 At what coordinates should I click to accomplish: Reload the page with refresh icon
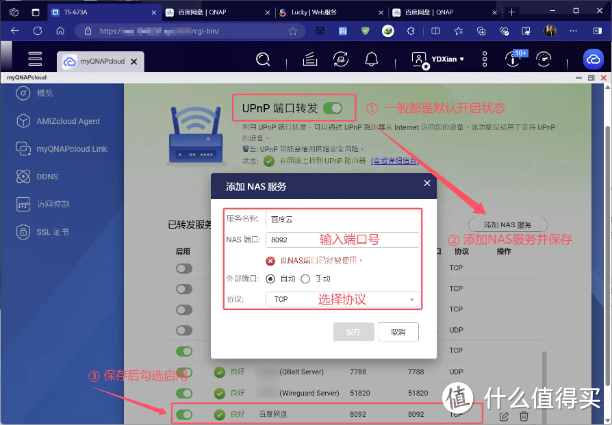[37, 31]
